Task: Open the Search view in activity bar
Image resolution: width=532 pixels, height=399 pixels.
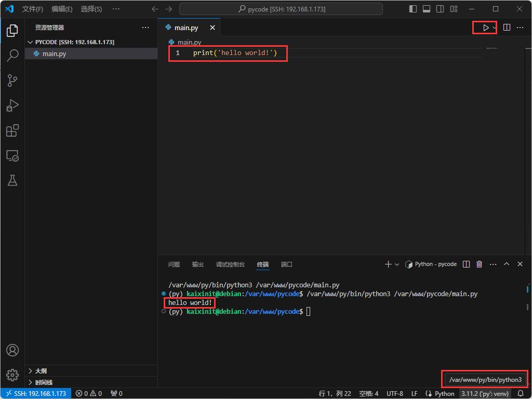Action: pyautogui.click(x=12, y=55)
